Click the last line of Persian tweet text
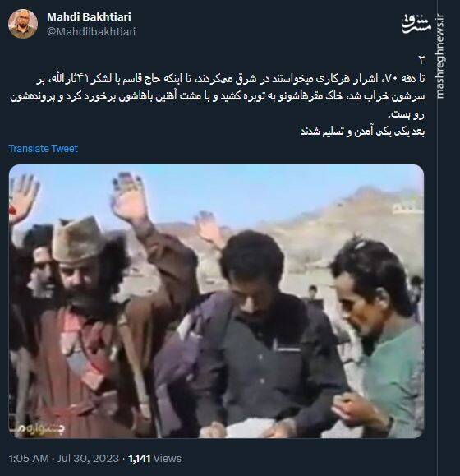The image size is (460, 476). (x=362, y=132)
